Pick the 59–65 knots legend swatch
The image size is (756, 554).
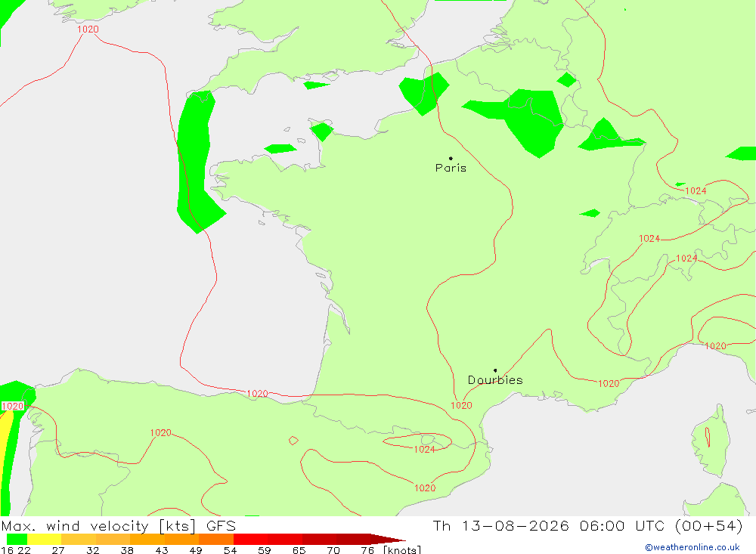click(285, 539)
